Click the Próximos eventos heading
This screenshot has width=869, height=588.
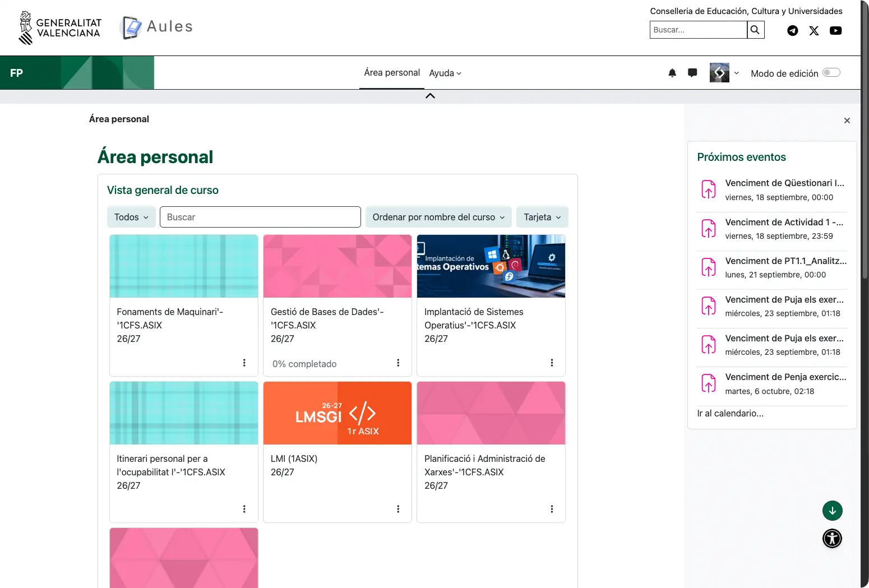741,157
